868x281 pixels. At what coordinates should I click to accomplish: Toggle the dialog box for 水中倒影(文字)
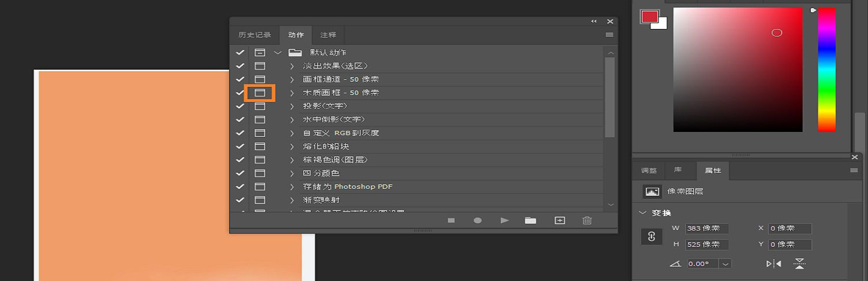260,119
